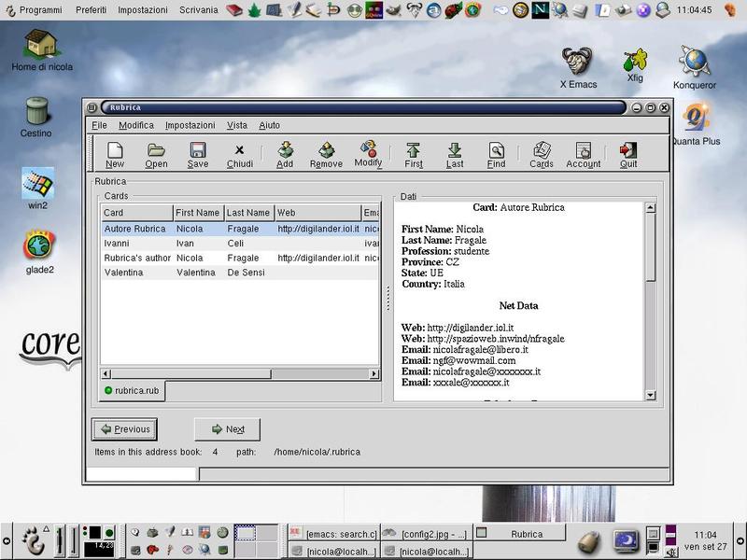Open the Aiuto menu
Screen dimensions: 747x560
point(269,125)
